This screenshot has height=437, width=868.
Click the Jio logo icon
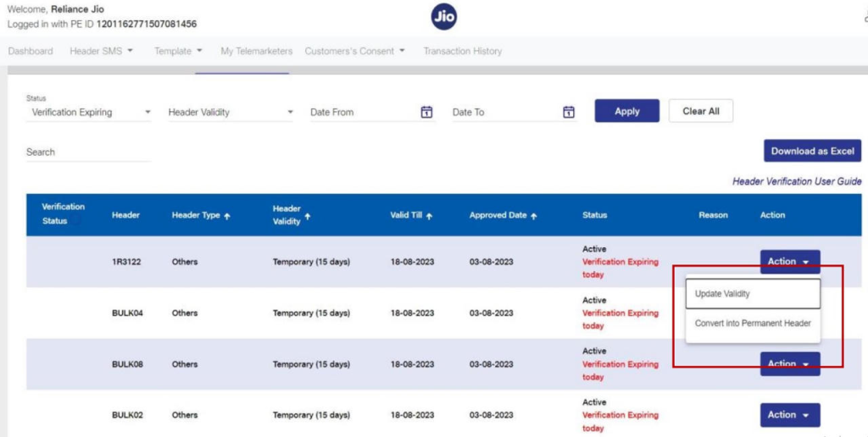[444, 18]
